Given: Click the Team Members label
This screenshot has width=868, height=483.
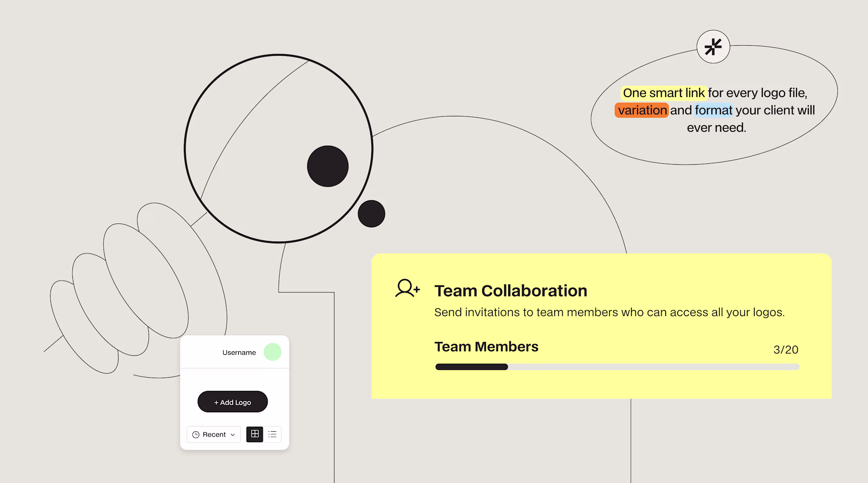Looking at the screenshot, I should pos(486,346).
